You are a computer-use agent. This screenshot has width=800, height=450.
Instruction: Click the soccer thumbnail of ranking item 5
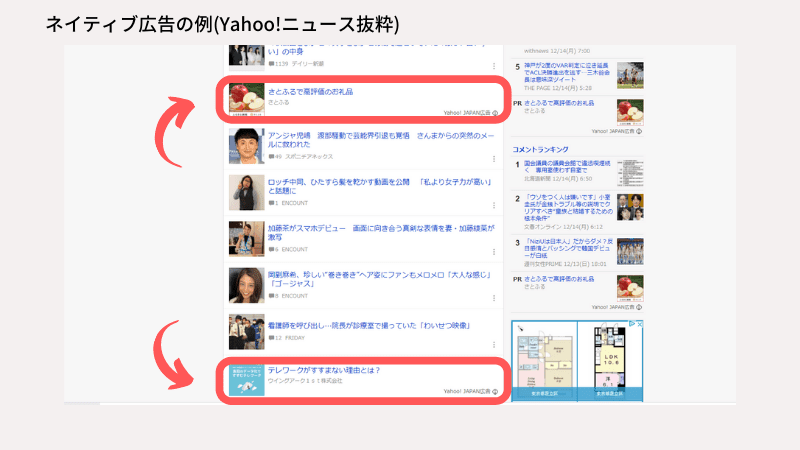click(630, 76)
